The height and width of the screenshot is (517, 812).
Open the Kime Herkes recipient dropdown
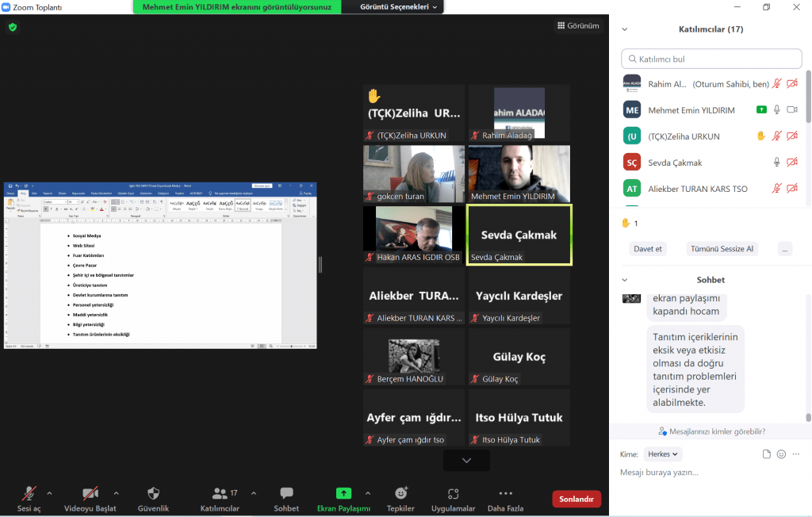coord(663,454)
